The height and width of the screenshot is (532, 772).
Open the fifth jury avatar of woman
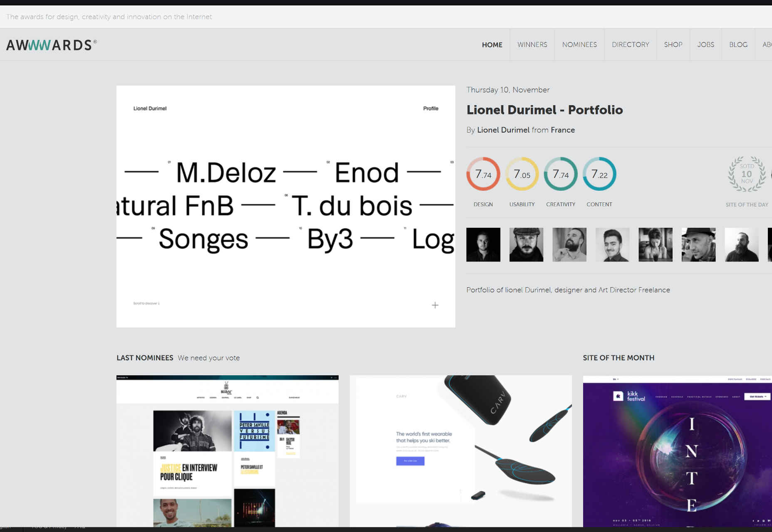[656, 244]
